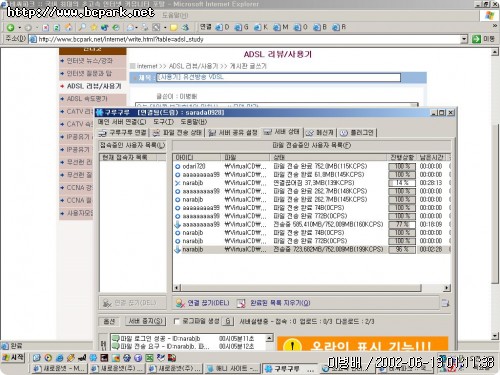The height and width of the screenshot is (375, 500).
Task: Select the 접속중인 사용자 목록(L) tab
Action: click(132, 145)
